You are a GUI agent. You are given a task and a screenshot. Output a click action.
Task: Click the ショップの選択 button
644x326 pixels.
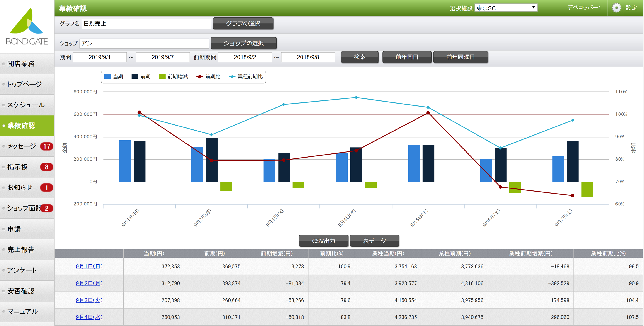243,43
